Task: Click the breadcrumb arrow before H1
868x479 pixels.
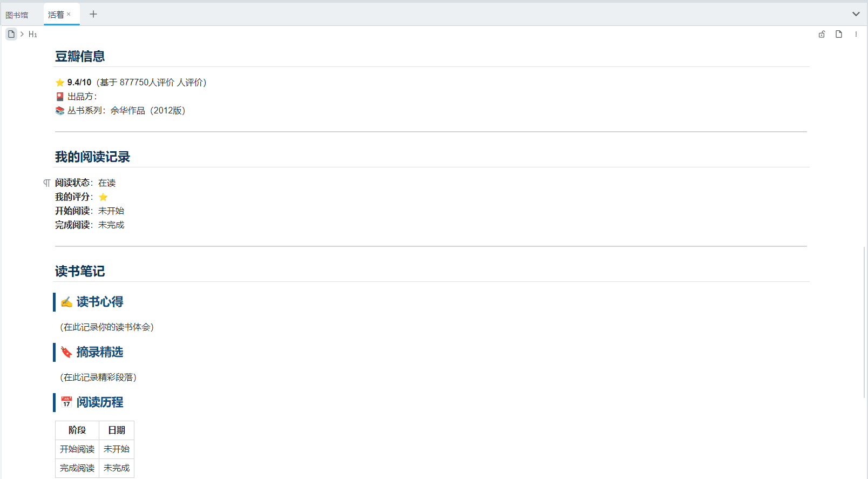Action: (22, 34)
